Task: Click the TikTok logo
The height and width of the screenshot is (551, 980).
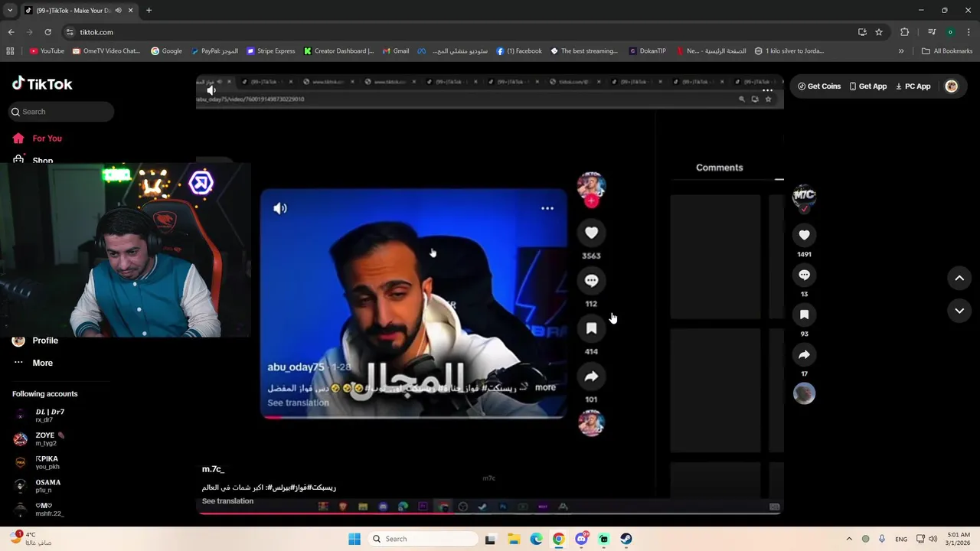Action: point(42,83)
